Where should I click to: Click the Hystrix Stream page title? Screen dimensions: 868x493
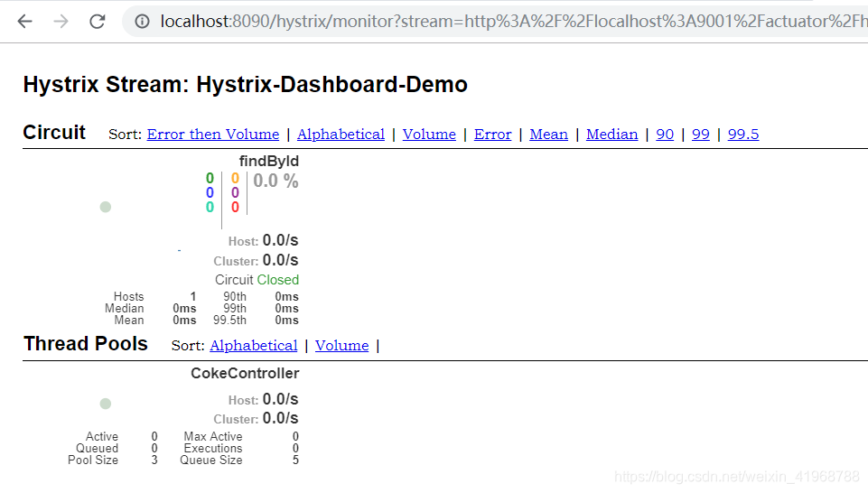coord(246,85)
